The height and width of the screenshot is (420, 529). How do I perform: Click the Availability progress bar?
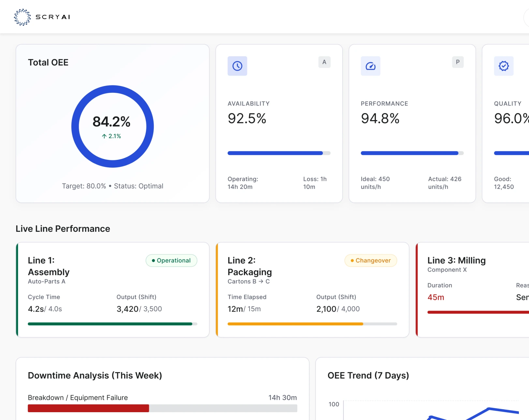coord(279,153)
